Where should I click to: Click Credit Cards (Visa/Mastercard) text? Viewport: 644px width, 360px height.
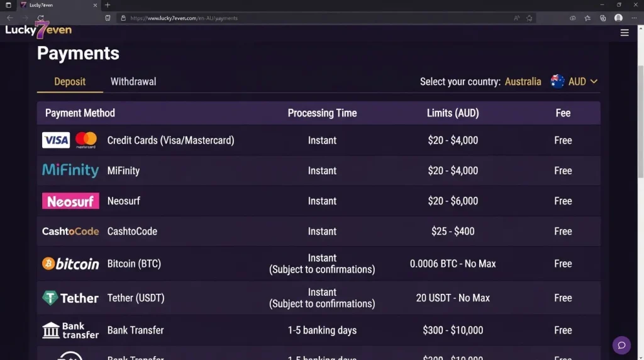171,140
